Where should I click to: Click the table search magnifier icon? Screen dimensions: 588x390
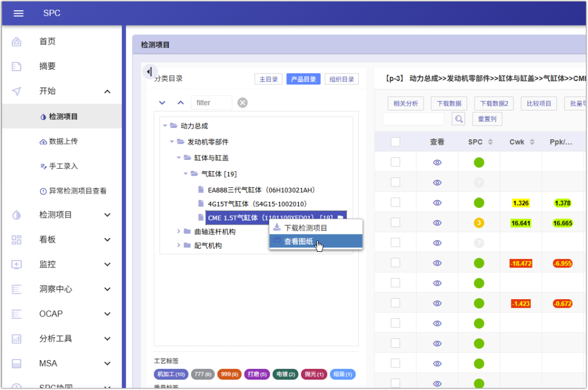click(458, 119)
